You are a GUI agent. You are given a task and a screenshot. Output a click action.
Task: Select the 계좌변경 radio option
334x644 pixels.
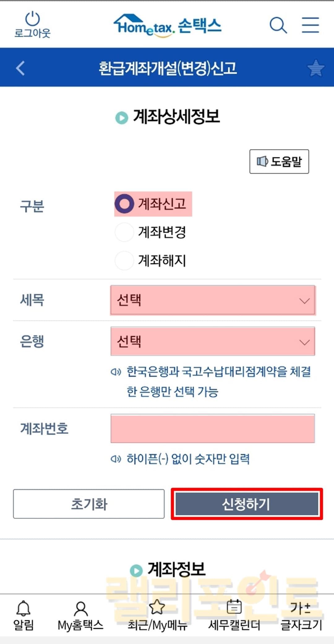point(124,232)
